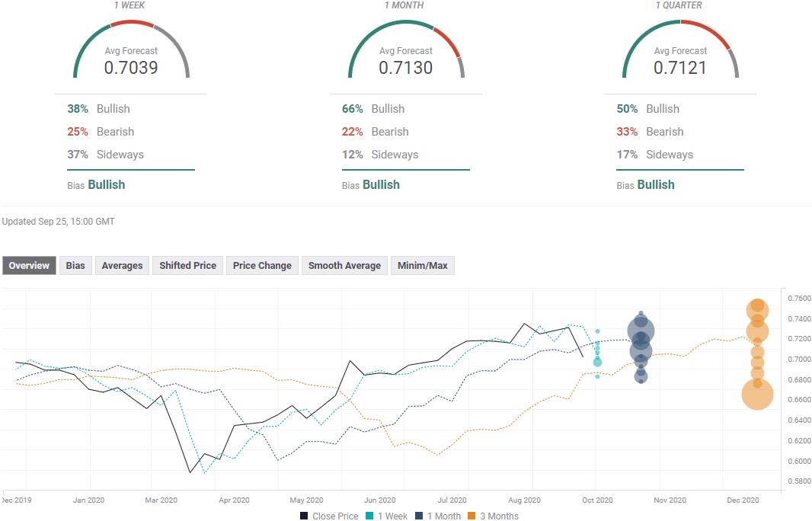Click the Oct 2020 axis label
The height and width of the screenshot is (521, 812).
pos(597,500)
